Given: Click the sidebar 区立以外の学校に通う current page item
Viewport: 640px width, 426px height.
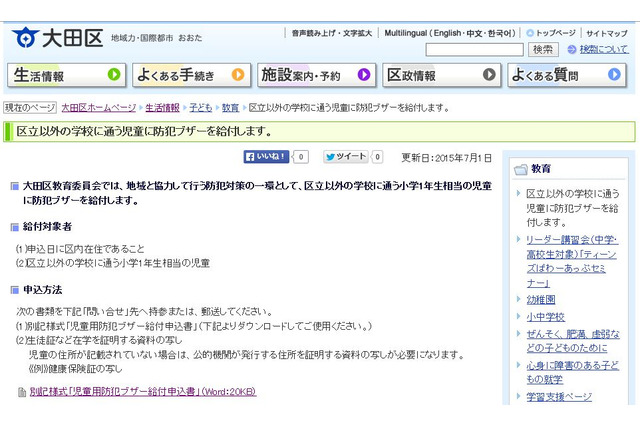Looking at the screenshot, I should tap(573, 208).
